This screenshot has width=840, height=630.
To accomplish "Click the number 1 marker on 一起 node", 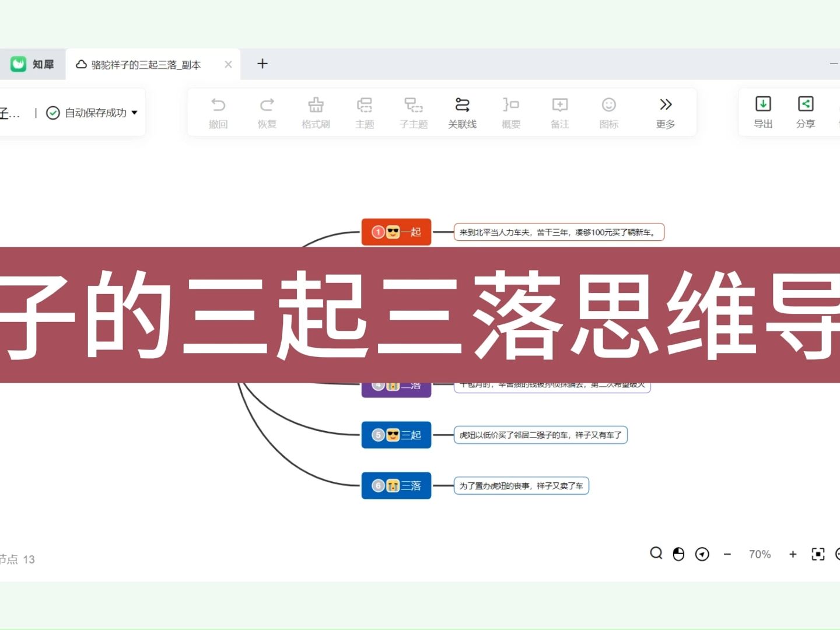I will click(x=378, y=232).
